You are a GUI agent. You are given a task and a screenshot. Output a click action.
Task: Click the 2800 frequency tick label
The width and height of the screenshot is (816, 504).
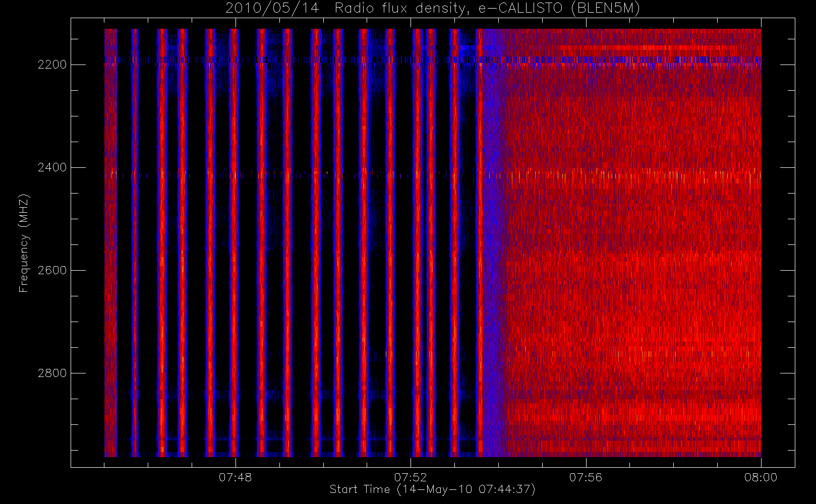[x=52, y=373]
